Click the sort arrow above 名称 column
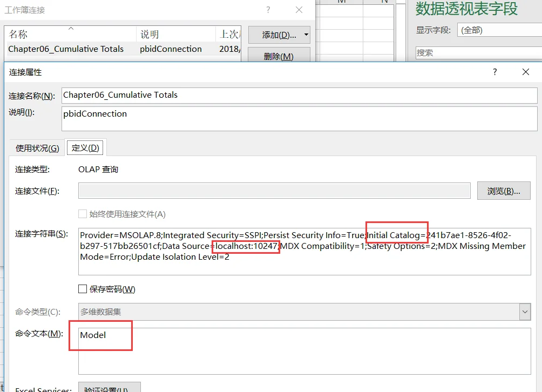This screenshot has width=542, height=392. tap(71, 28)
